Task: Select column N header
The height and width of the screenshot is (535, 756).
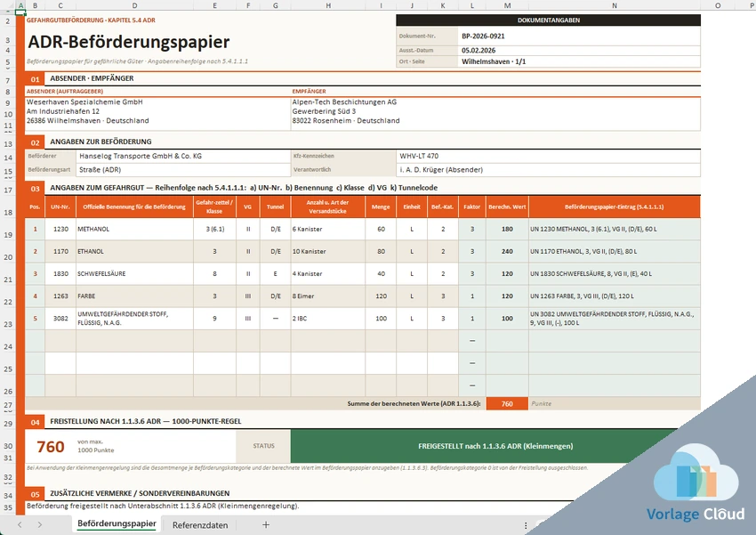Action: [615, 5]
